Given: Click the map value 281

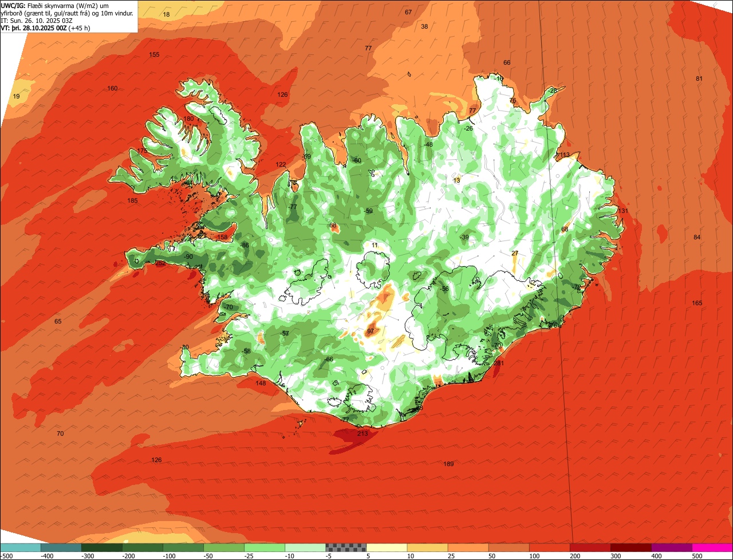Looking at the screenshot, I should coord(498,364).
